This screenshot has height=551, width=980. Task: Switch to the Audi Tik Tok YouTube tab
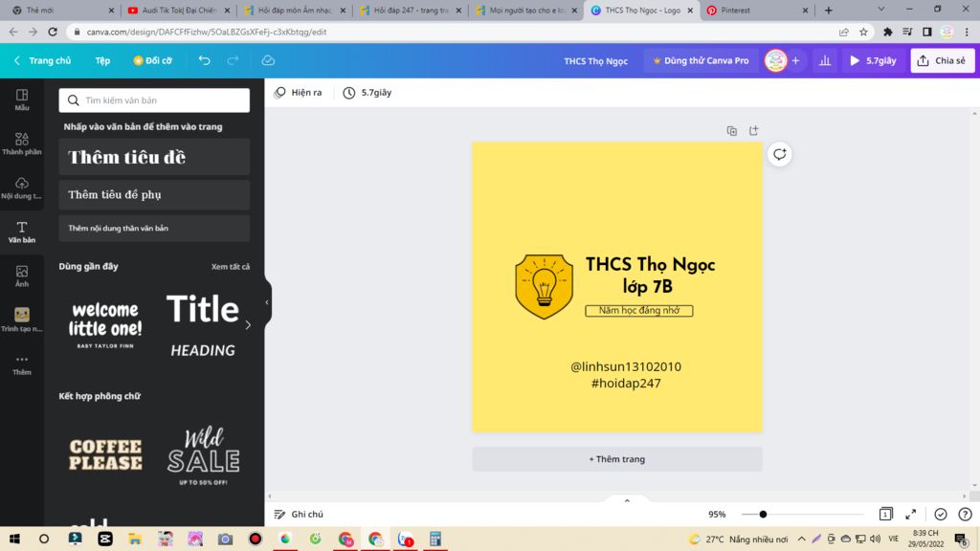178,10
